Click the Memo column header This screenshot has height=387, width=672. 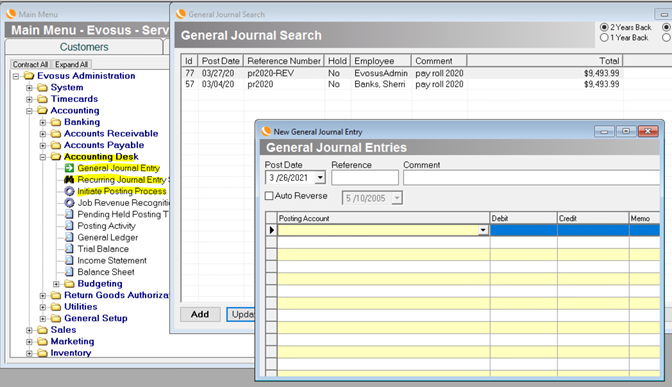[x=644, y=218]
